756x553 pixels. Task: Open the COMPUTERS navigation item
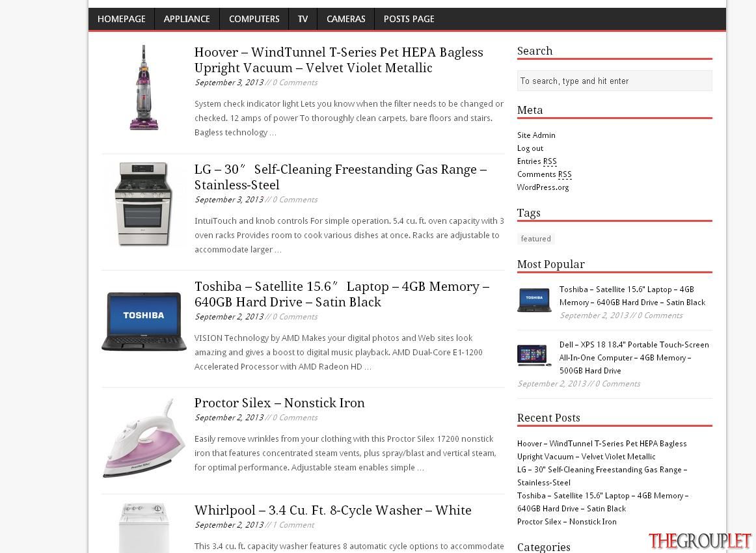point(254,19)
